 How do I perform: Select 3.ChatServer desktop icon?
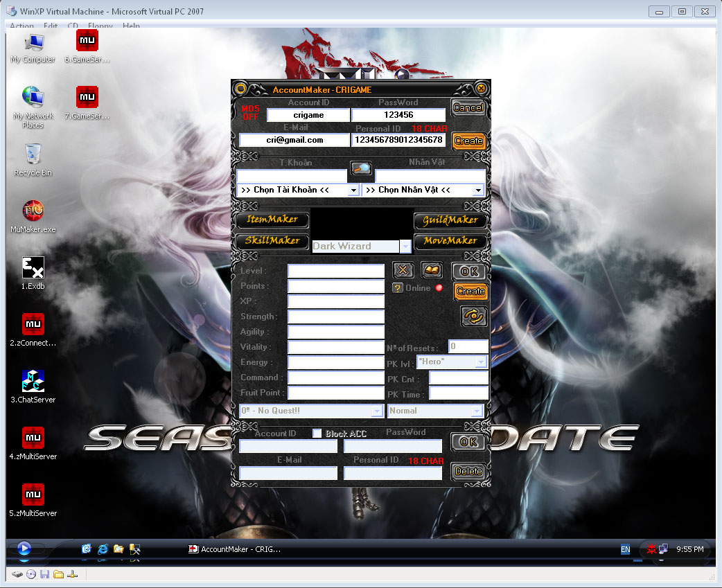tap(33, 387)
